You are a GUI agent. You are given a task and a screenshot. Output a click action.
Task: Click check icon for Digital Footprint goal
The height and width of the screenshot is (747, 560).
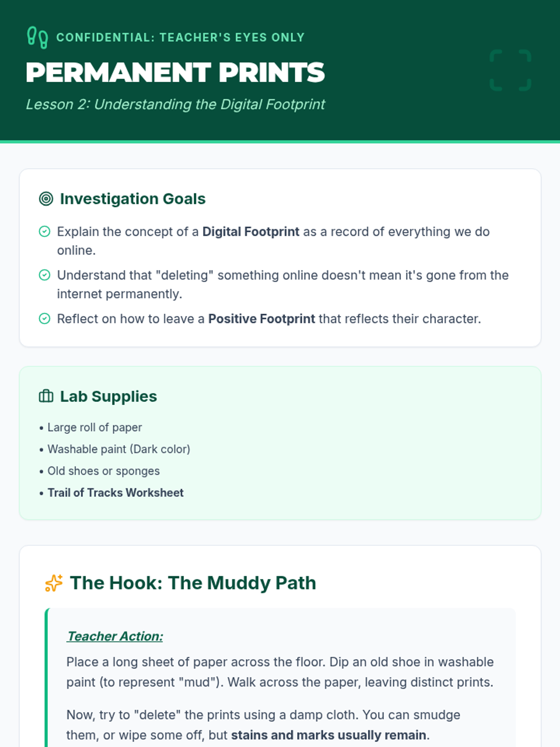[x=44, y=232]
